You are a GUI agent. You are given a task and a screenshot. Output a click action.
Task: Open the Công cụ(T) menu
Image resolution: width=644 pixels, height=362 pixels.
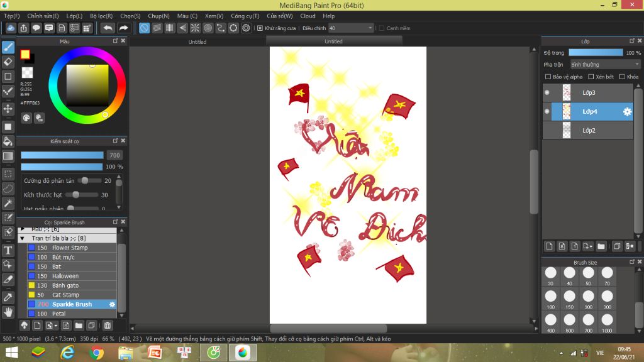[x=245, y=16]
